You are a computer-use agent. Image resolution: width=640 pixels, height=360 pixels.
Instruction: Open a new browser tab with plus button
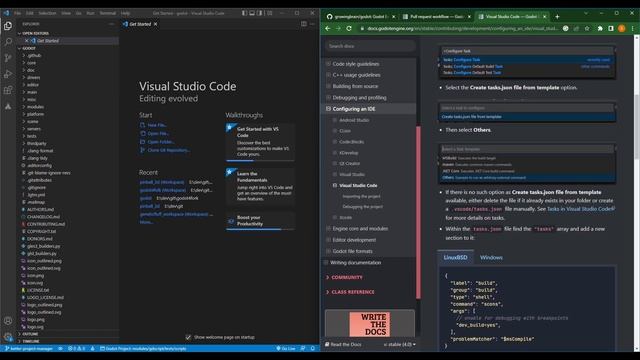557,17
